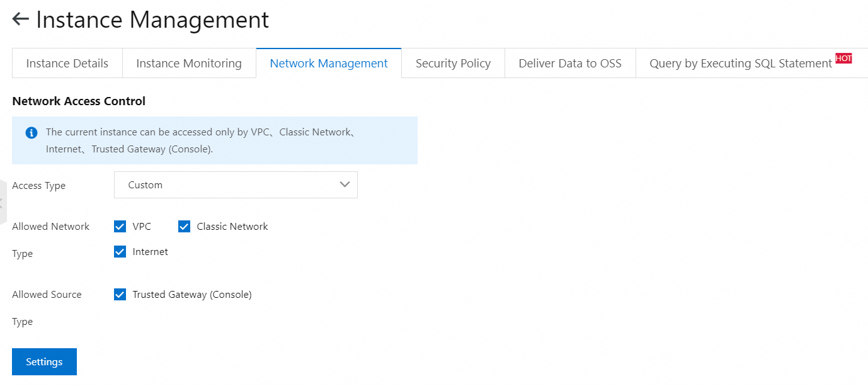Click the red HOT badge

coord(843,59)
